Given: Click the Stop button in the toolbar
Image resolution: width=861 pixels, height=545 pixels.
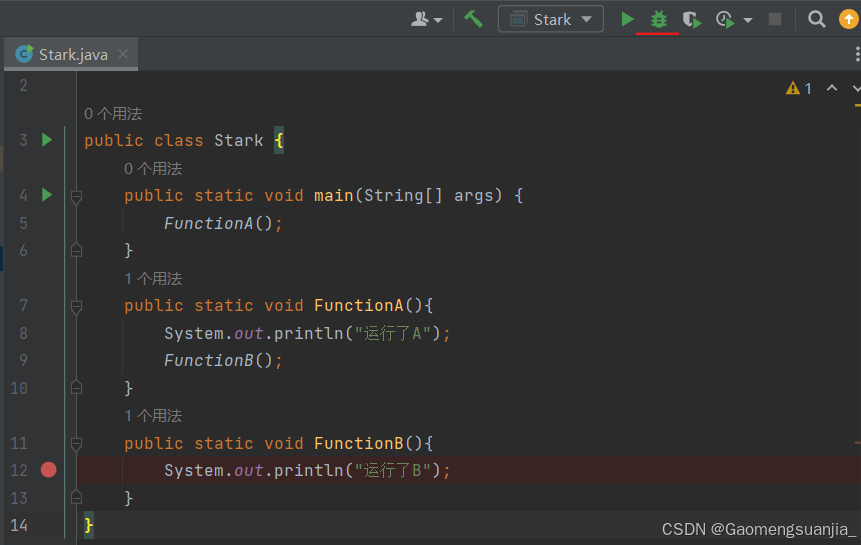Looking at the screenshot, I should (x=775, y=19).
